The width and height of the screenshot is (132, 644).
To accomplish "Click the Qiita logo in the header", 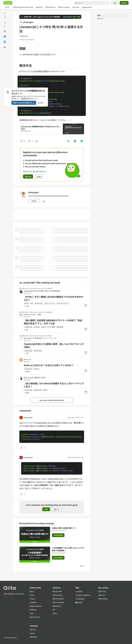I will [8, 3].
